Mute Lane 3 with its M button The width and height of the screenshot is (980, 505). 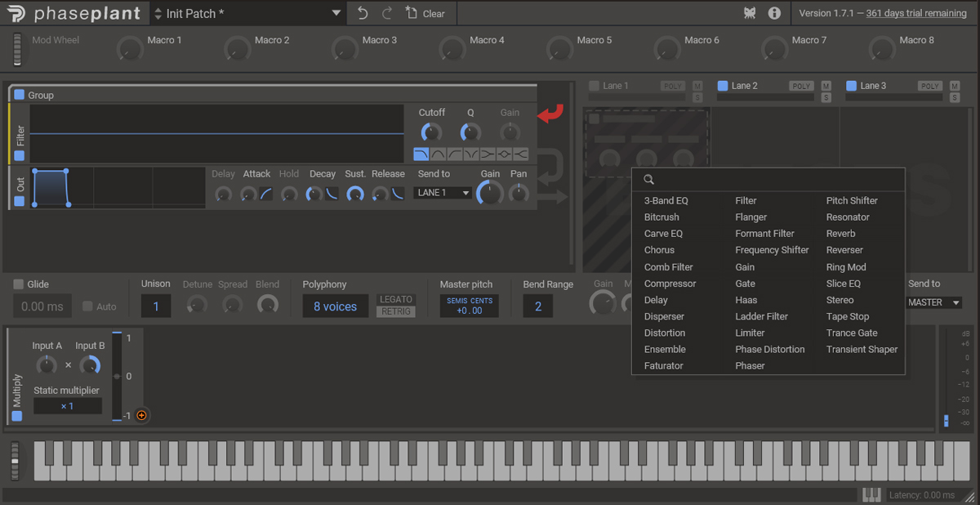(x=955, y=86)
